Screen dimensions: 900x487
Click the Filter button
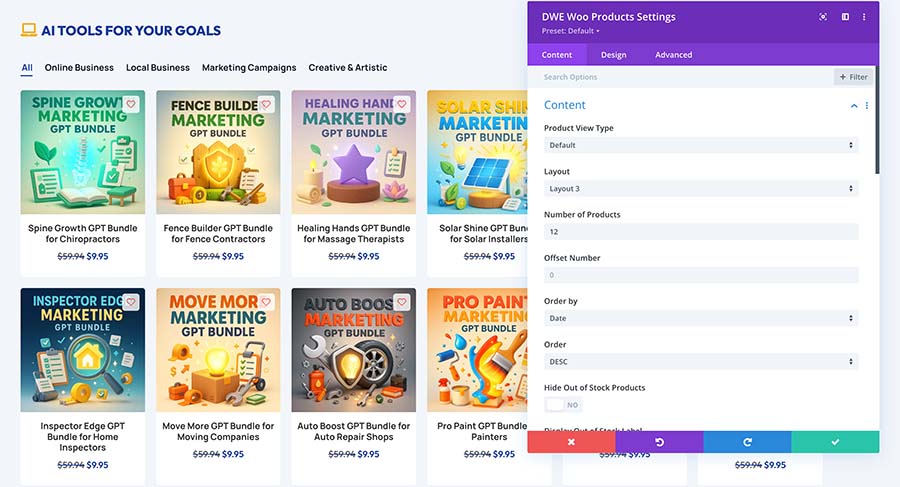coord(854,77)
